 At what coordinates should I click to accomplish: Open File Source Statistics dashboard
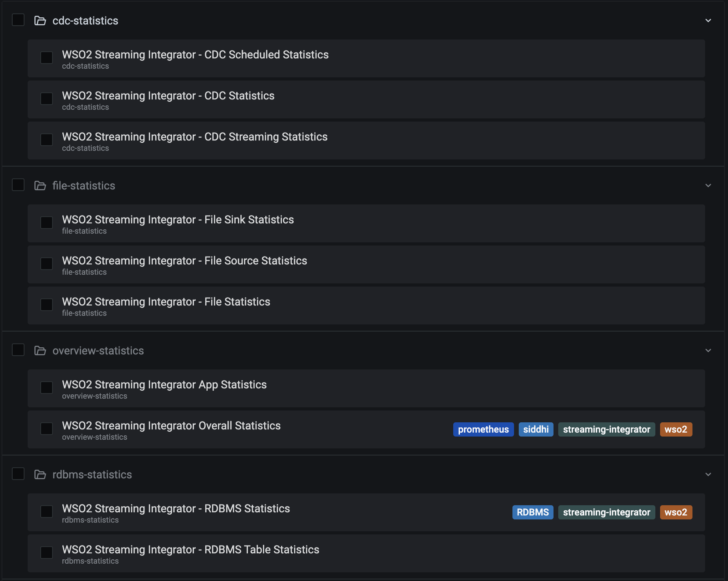(184, 261)
